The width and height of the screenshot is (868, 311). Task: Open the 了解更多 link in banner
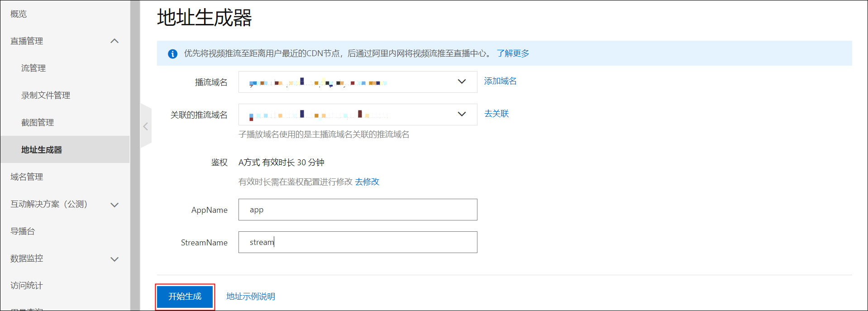(x=513, y=53)
